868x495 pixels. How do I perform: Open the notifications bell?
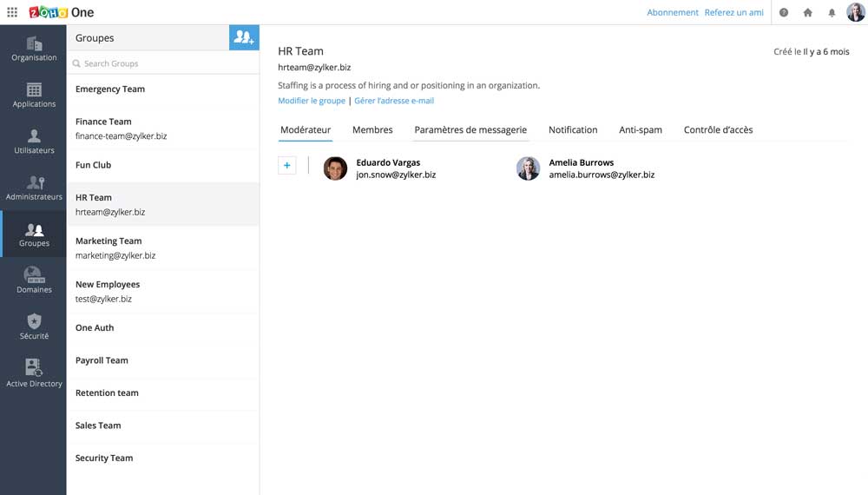[832, 13]
